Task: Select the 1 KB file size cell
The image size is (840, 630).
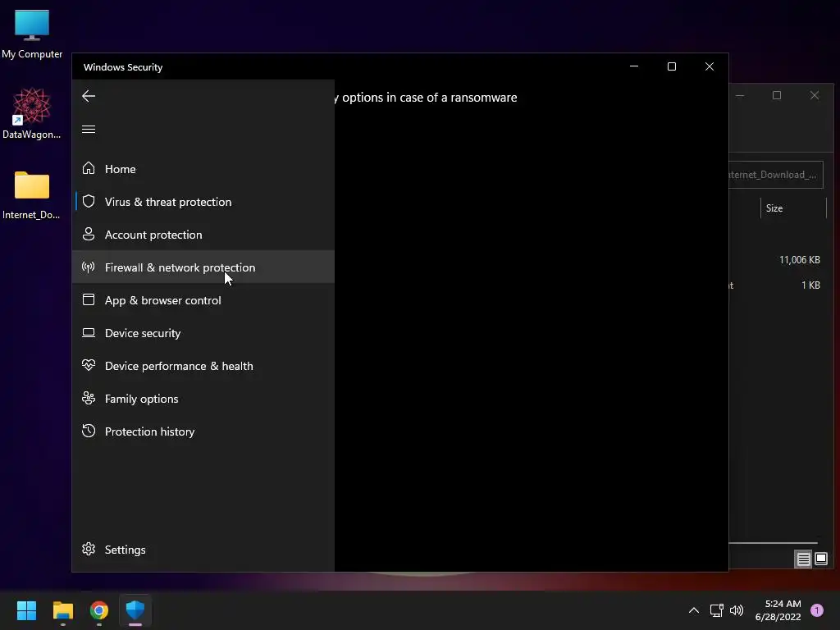Action: tap(810, 285)
